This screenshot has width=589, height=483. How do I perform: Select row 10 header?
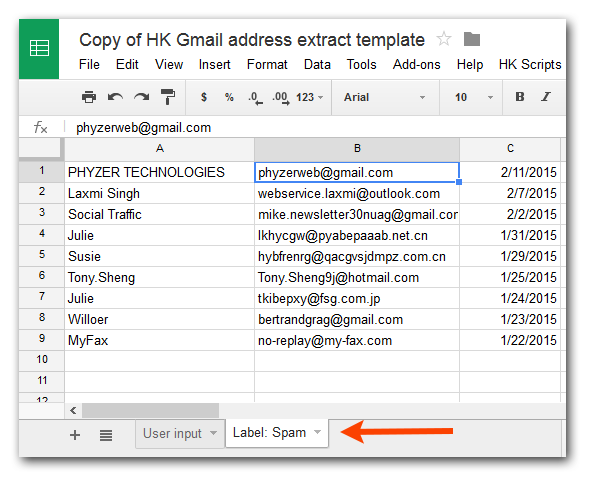[x=42, y=360]
